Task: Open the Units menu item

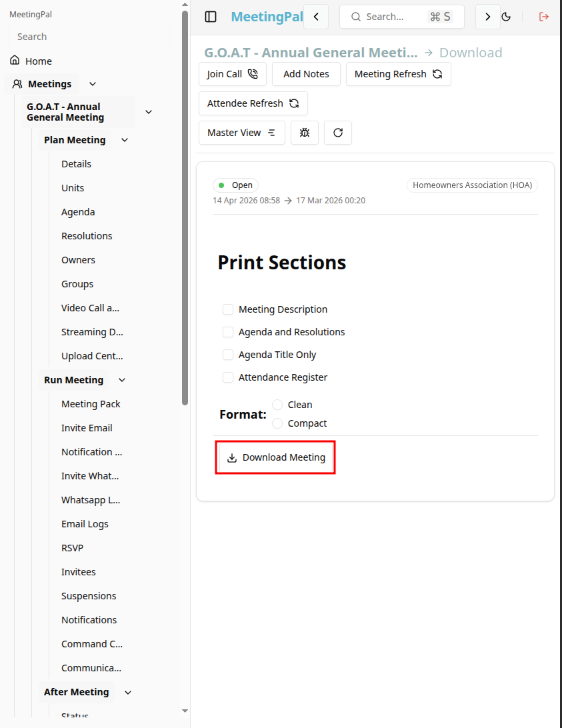Action: pyautogui.click(x=73, y=188)
